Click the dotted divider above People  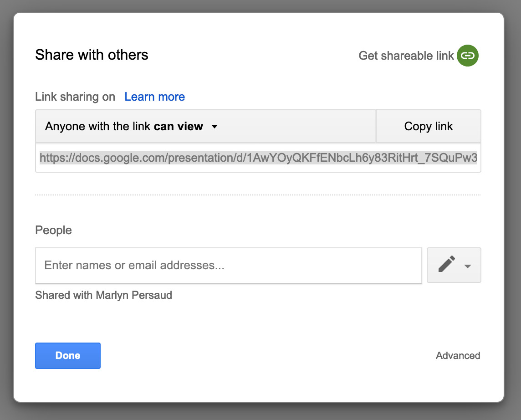[x=258, y=195]
